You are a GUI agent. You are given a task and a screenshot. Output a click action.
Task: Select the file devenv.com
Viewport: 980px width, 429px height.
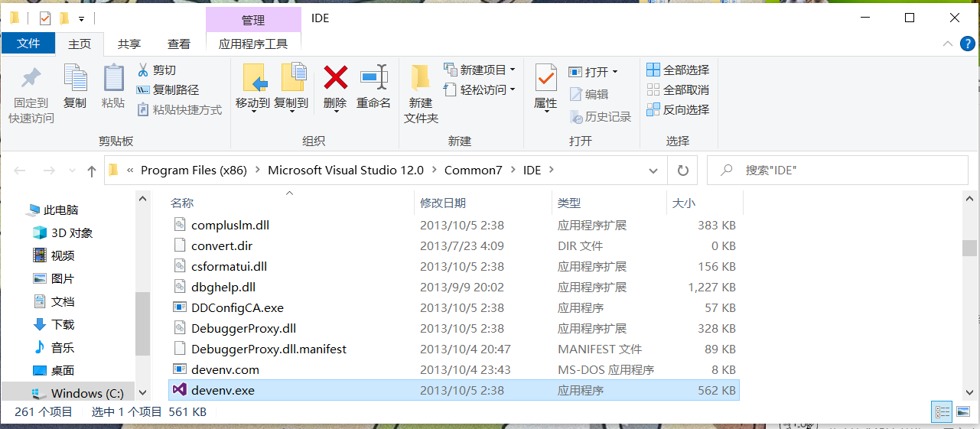454,369
